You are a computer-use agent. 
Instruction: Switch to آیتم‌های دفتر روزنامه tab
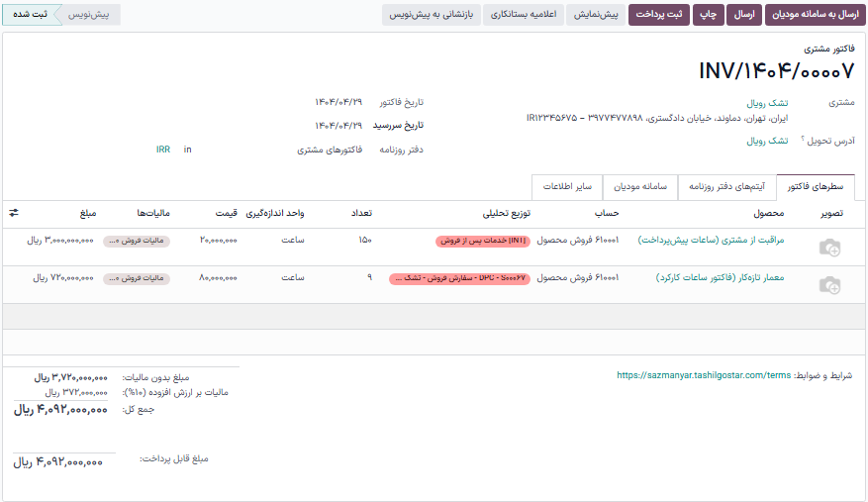tap(727, 186)
